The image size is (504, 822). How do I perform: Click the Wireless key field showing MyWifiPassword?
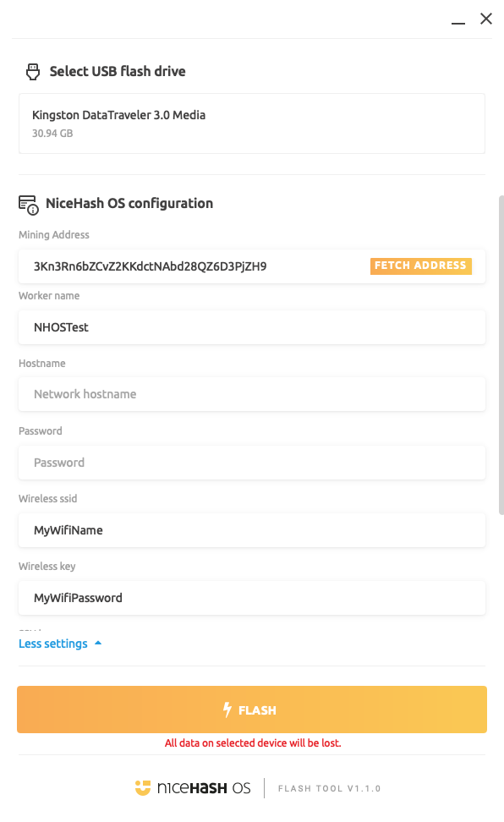point(252,597)
